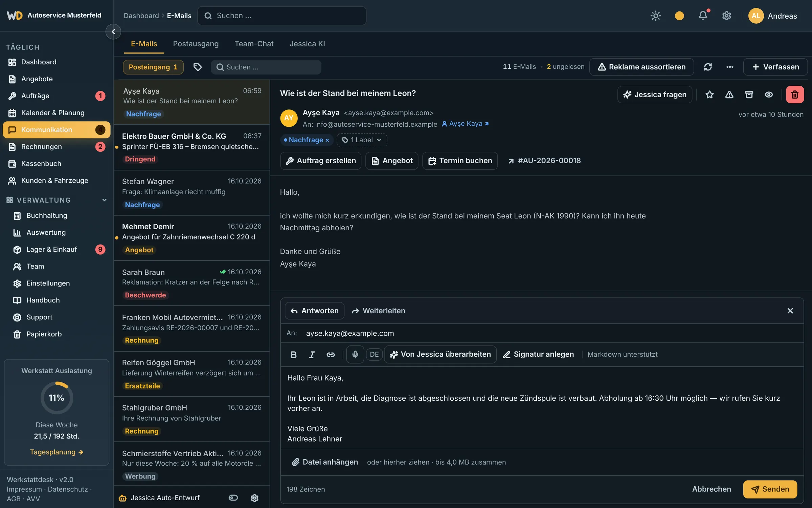
Task: Insert a link in the reply
Action: 331,354
